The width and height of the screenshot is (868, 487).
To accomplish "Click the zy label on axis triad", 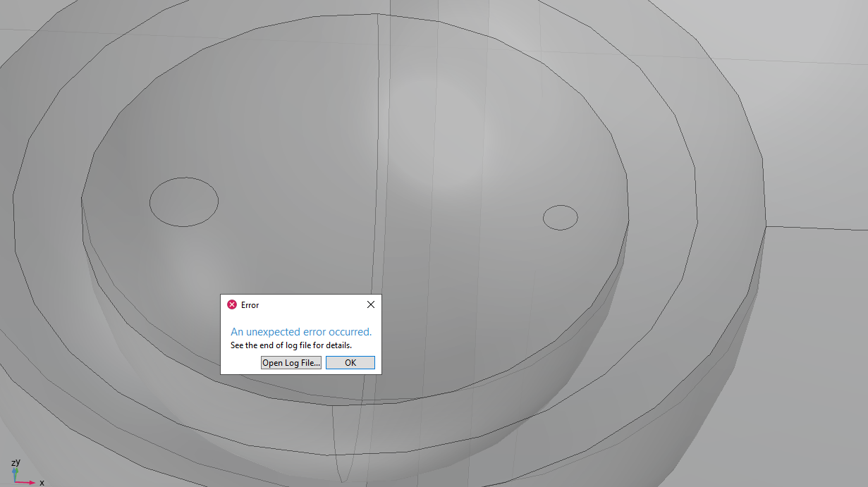I will [x=16, y=462].
